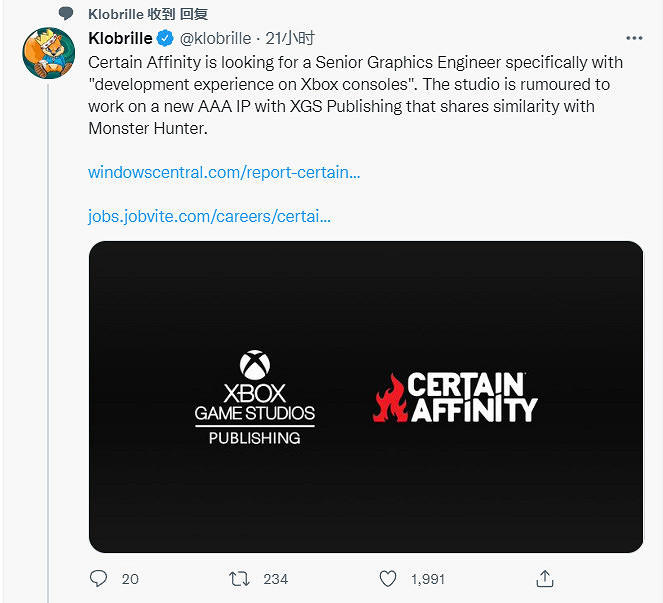Click the red flame Certain Affinity icon
Image resolution: width=663 pixels, height=603 pixels.
[391, 398]
